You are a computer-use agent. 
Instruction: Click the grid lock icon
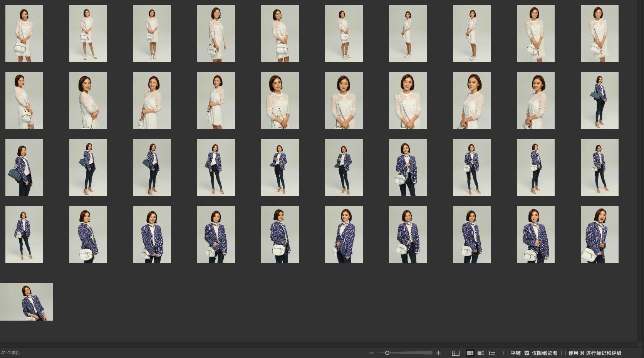tap(456, 353)
